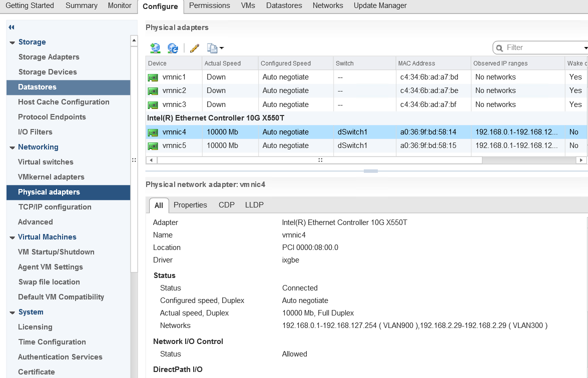The image size is (588, 378).
Task: Collapse the System section
Action: 13,312
